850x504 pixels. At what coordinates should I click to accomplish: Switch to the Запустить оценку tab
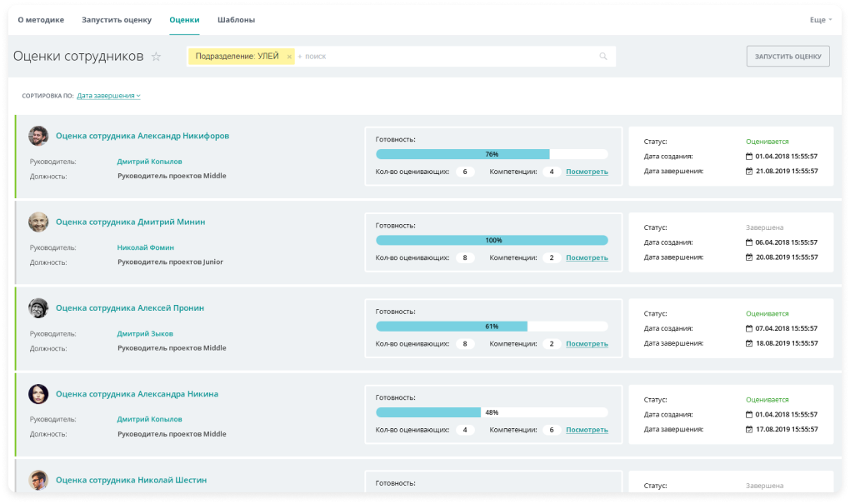[117, 20]
